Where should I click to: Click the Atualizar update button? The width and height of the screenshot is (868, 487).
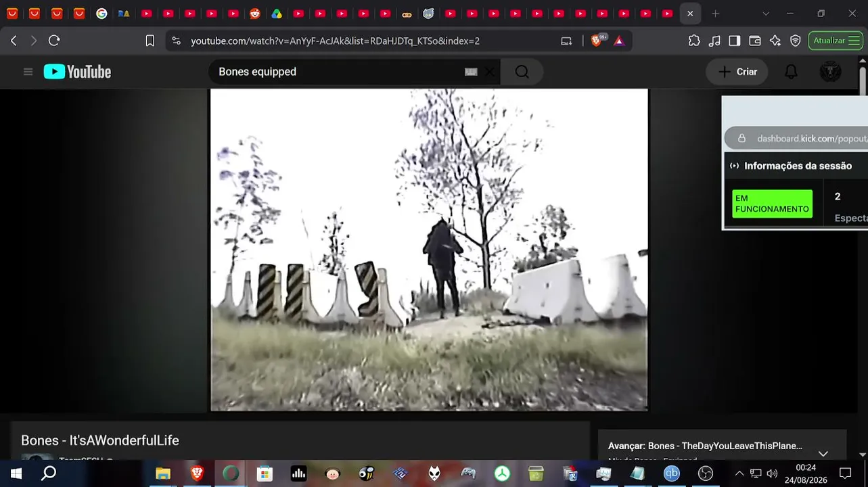click(836, 41)
